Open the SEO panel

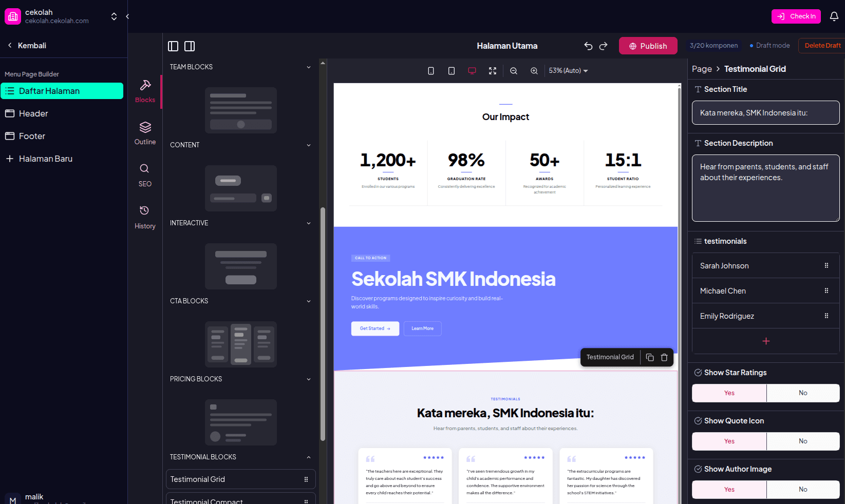click(x=145, y=175)
